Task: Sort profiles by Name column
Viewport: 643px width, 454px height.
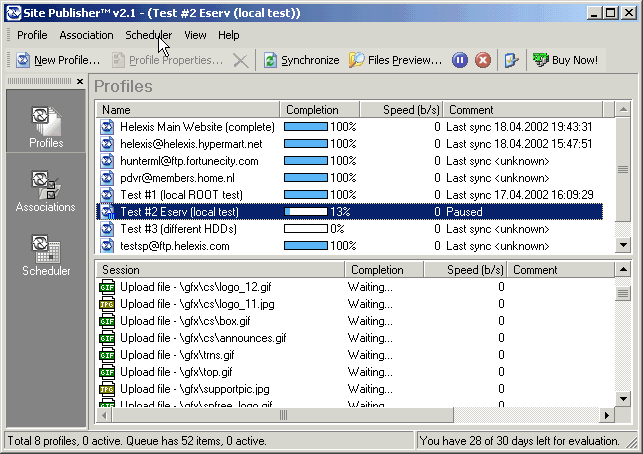Action: (x=188, y=110)
